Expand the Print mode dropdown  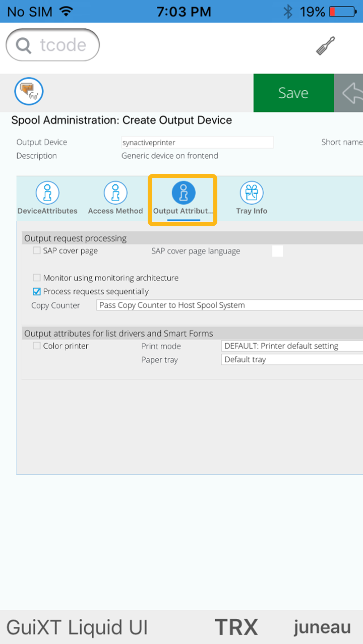pyautogui.click(x=291, y=346)
